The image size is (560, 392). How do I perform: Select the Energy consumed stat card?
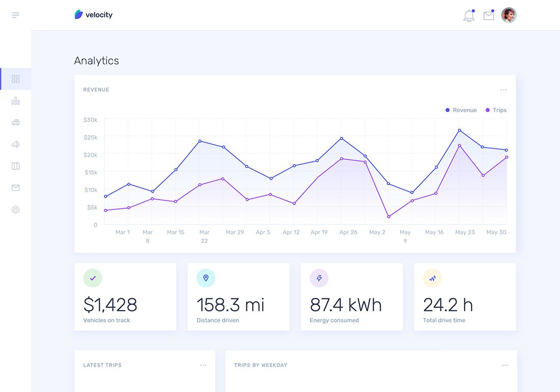(x=351, y=297)
